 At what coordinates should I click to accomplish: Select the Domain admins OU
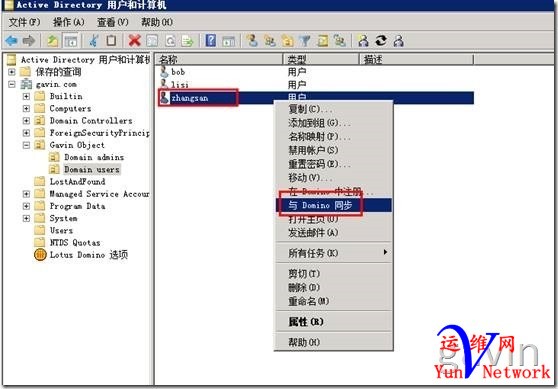coord(94,157)
